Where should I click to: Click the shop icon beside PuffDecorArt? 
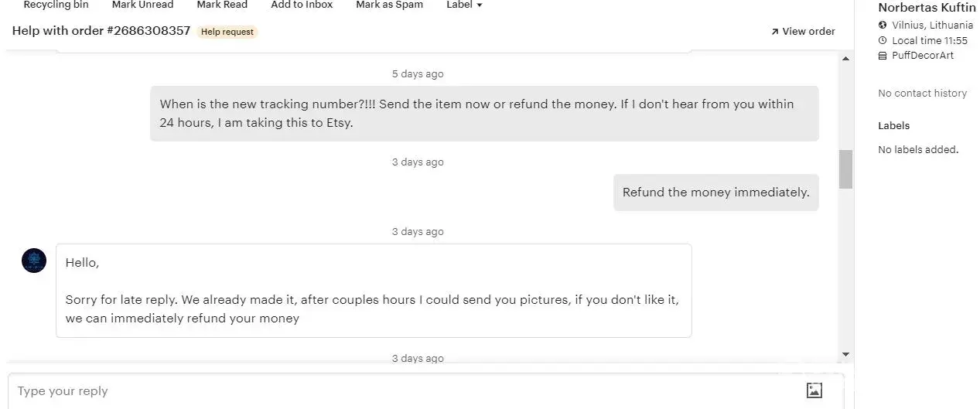point(883,56)
